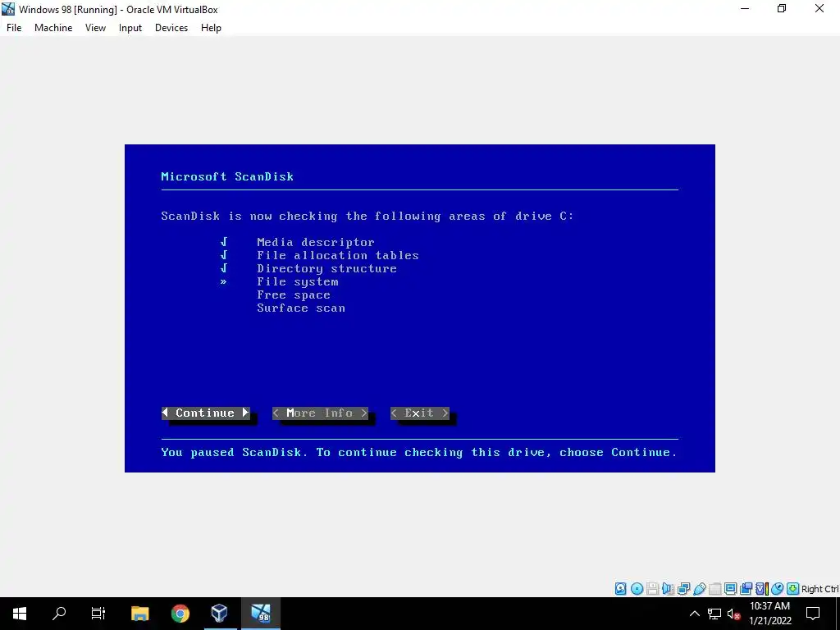Image resolution: width=840 pixels, height=630 pixels.
Task: Click the keyboard capture green arrow icon
Action: coord(793,589)
